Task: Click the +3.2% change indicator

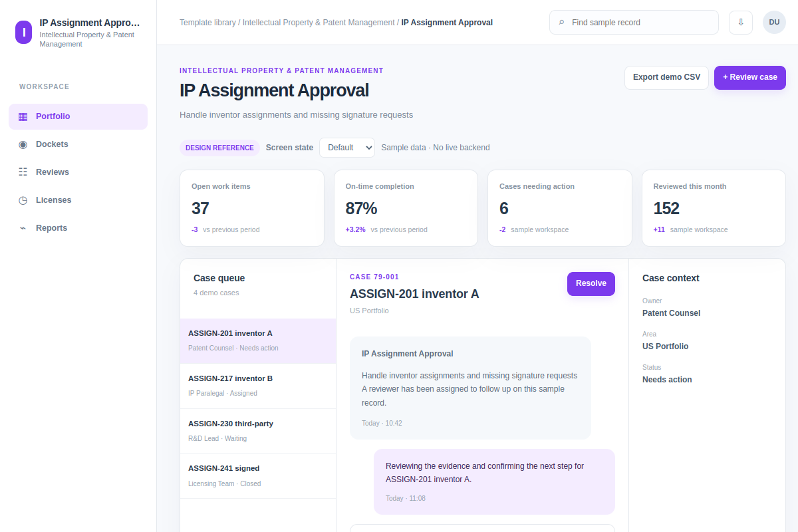Action: click(355, 230)
